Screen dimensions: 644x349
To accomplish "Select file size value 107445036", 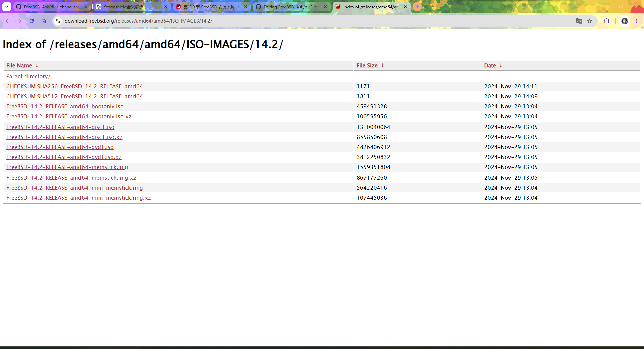I will [372, 198].
